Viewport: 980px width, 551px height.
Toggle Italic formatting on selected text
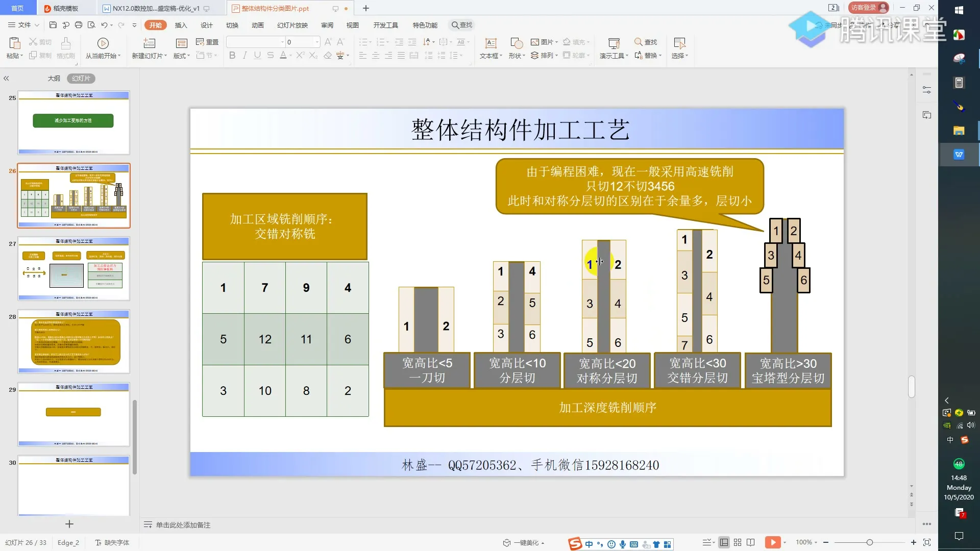tap(244, 56)
